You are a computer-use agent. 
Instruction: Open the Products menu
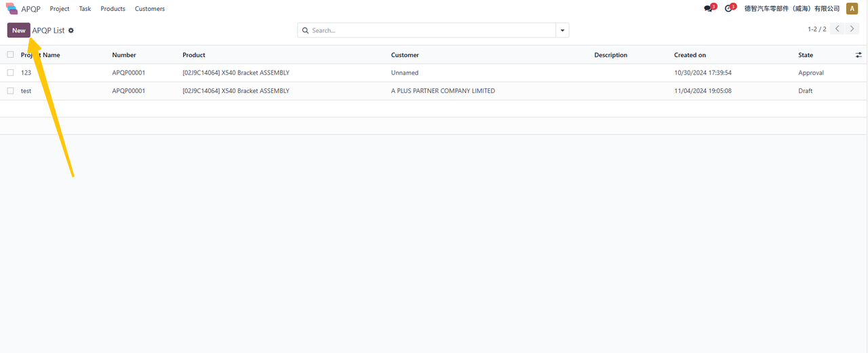tap(113, 9)
